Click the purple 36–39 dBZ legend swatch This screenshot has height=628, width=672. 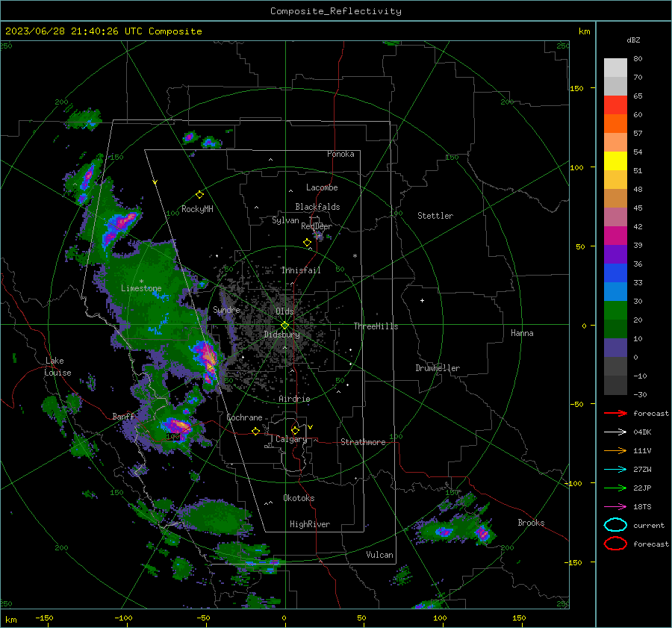pos(615,255)
